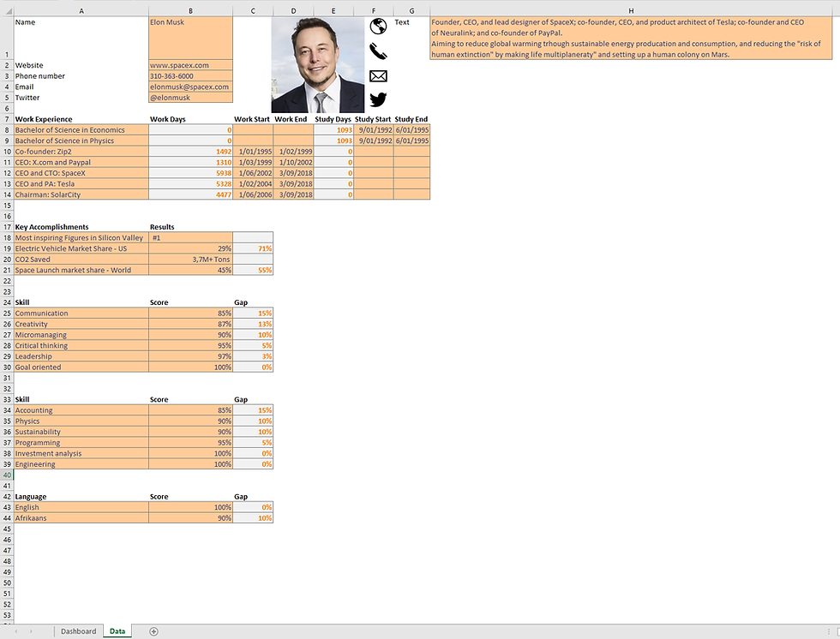Image resolution: width=840 pixels, height=639 pixels.
Task: Select the Micromanaging skill cell
Action: pyautogui.click(x=81, y=335)
